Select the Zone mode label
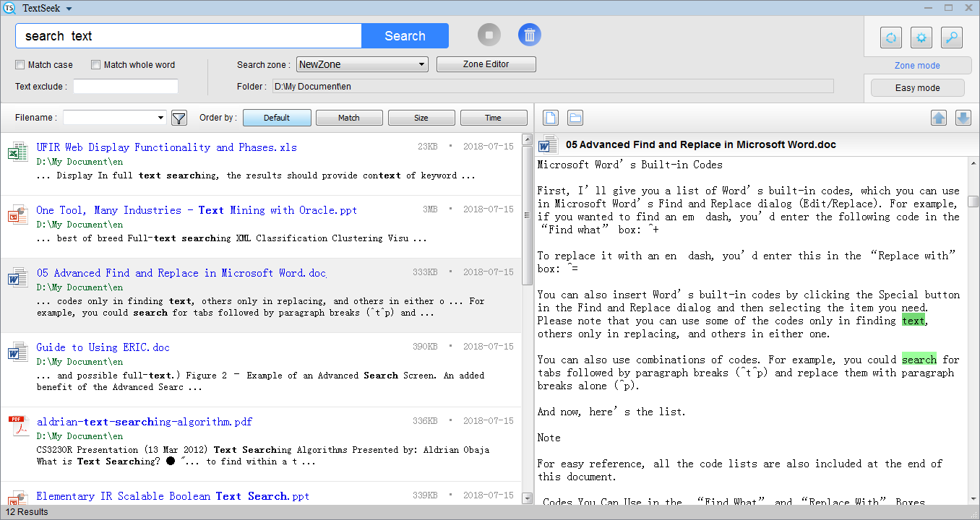The height and width of the screenshot is (520, 980). click(x=917, y=65)
